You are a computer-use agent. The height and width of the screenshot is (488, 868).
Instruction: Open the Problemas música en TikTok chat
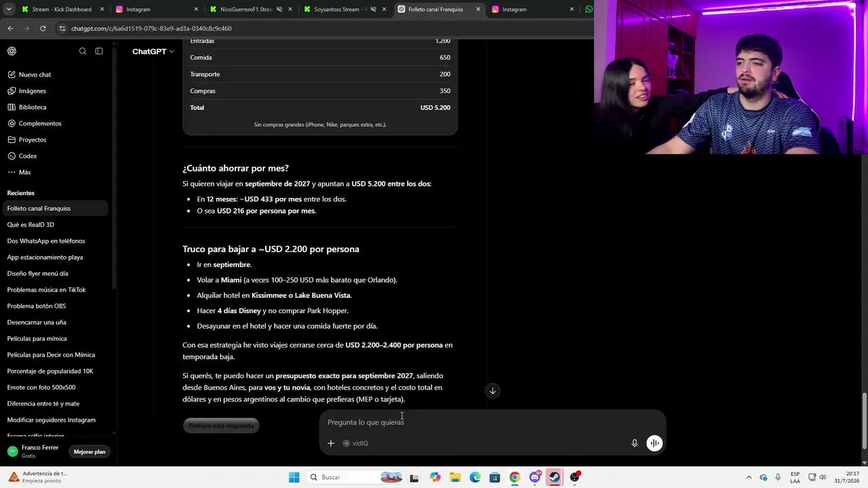54,289
